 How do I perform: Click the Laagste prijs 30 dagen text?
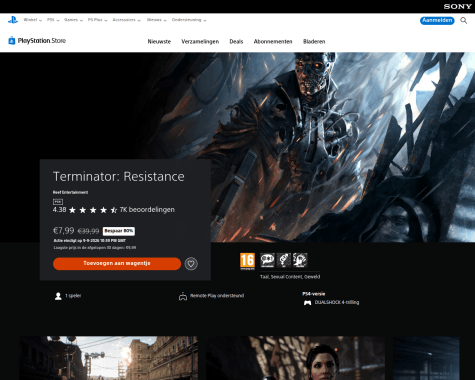[x=95, y=248]
